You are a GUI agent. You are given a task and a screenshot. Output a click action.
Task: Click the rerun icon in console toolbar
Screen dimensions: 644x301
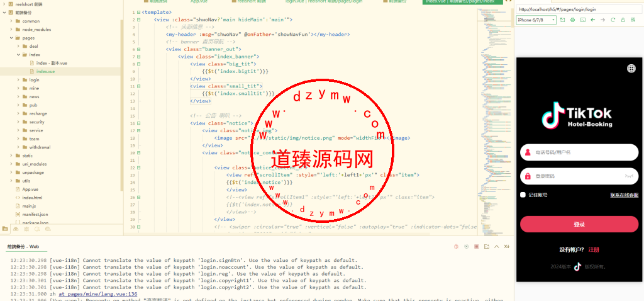(467, 247)
